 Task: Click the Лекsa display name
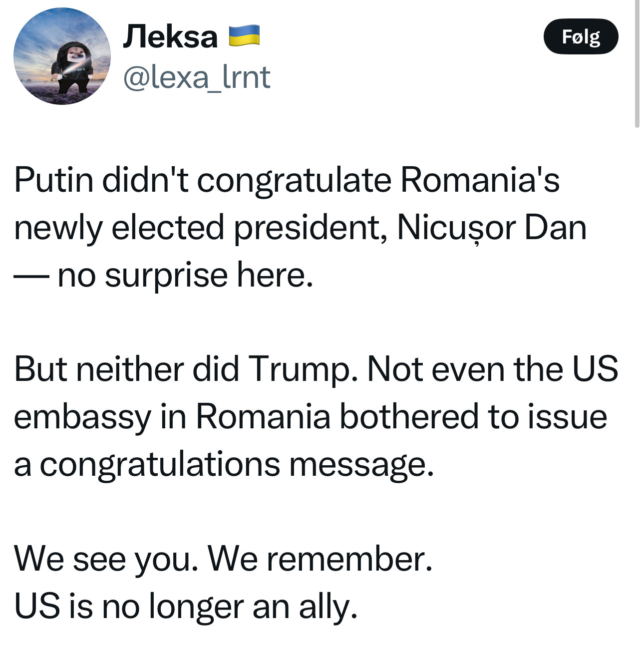(x=170, y=37)
